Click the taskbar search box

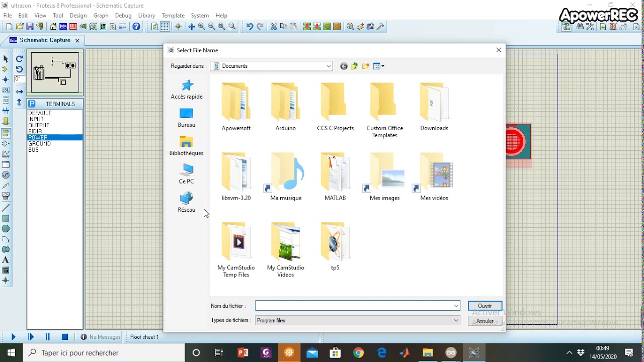pyautogui.click(x=104, y=352)
